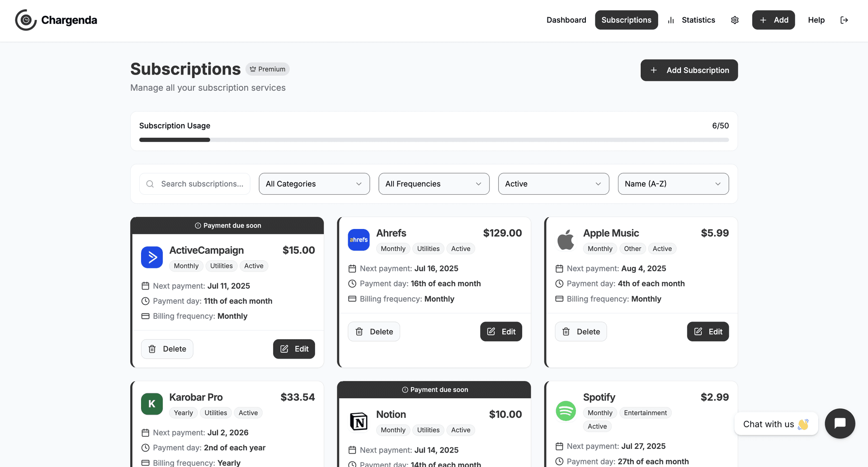Select the Subscriptions nav item

(626, 20)
